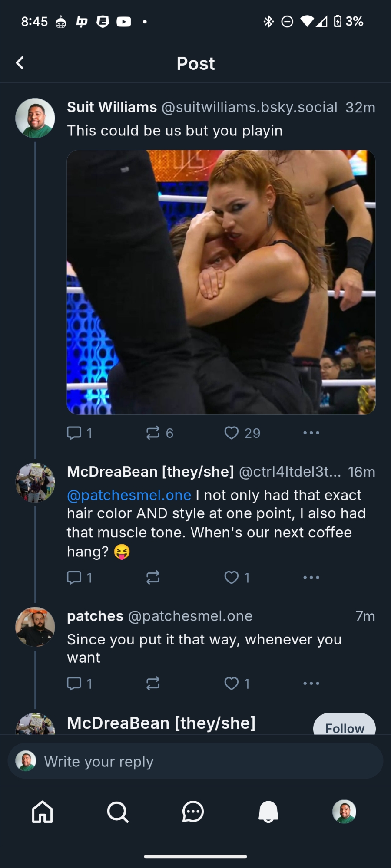Open the Search tab
This screenshot has height=868, width=391.
pos(118,812)
